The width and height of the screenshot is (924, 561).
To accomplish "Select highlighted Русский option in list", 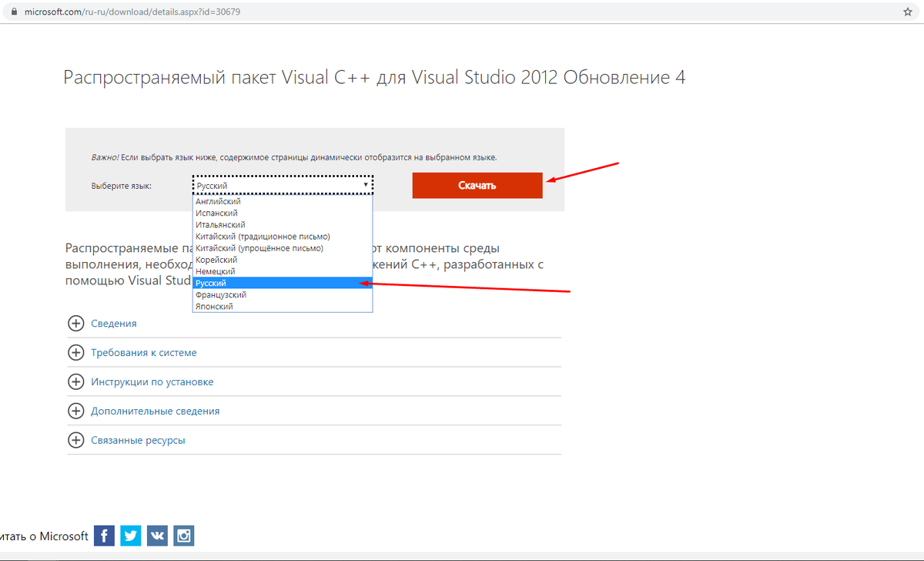I will point(283,283).
